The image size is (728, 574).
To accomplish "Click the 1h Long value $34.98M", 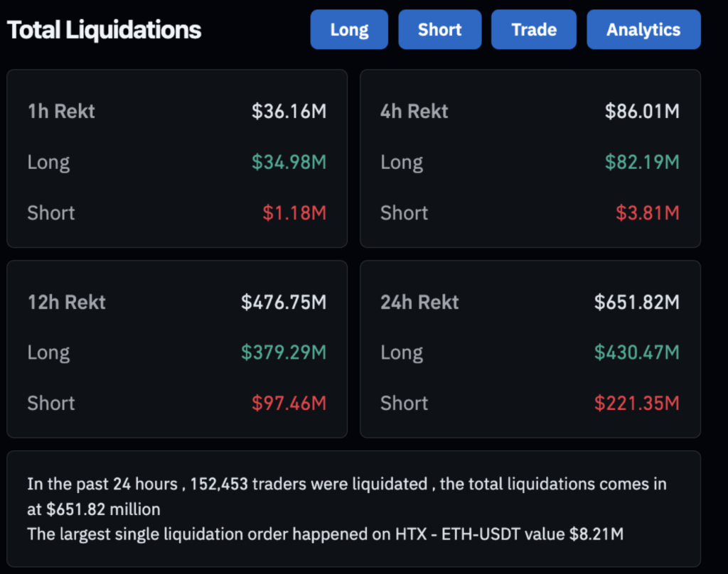I will (x=289, y=162).
